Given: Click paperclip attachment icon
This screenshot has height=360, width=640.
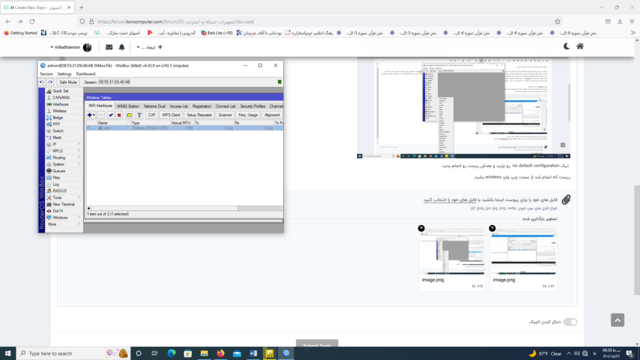Looking at the screenshot, I should [x=566, y=200].
